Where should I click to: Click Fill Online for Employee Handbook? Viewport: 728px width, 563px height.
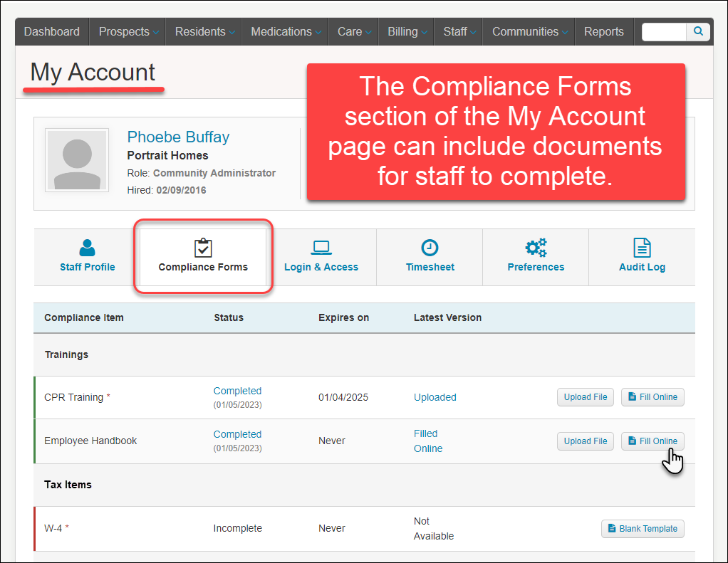(652, 441)
